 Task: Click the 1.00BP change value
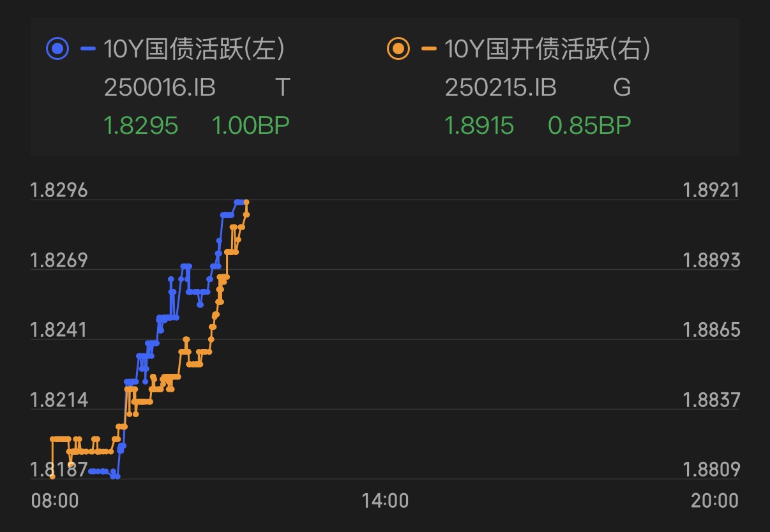point(250,126)
